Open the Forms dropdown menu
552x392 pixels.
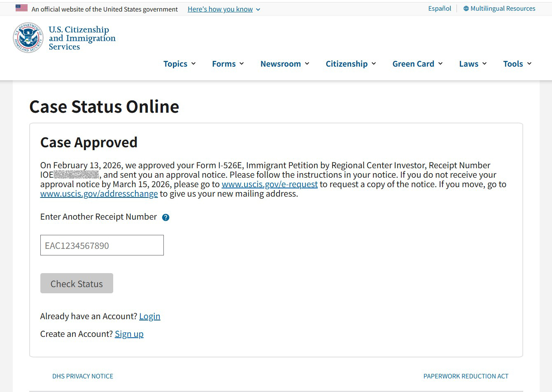pyautogui.click(x=228, y=64)
